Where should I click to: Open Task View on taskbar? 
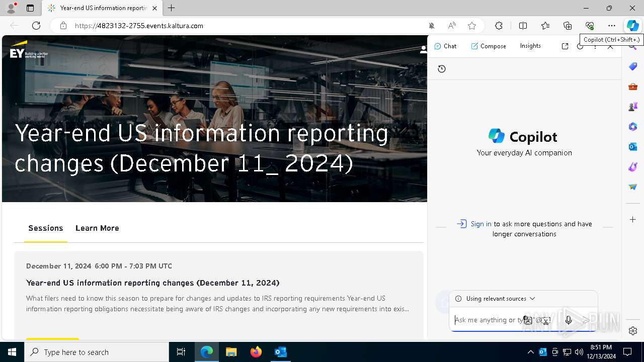click(x=181, y=352)
